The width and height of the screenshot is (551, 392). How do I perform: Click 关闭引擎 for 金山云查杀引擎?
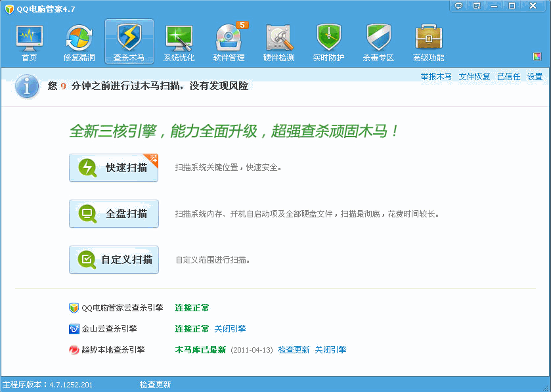[230, 329]
